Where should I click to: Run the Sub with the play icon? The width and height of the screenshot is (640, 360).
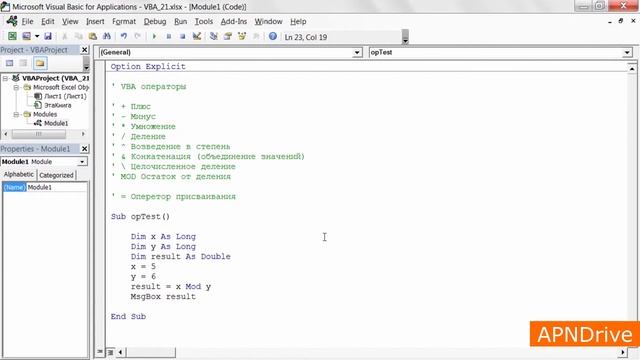coord(154,36)
